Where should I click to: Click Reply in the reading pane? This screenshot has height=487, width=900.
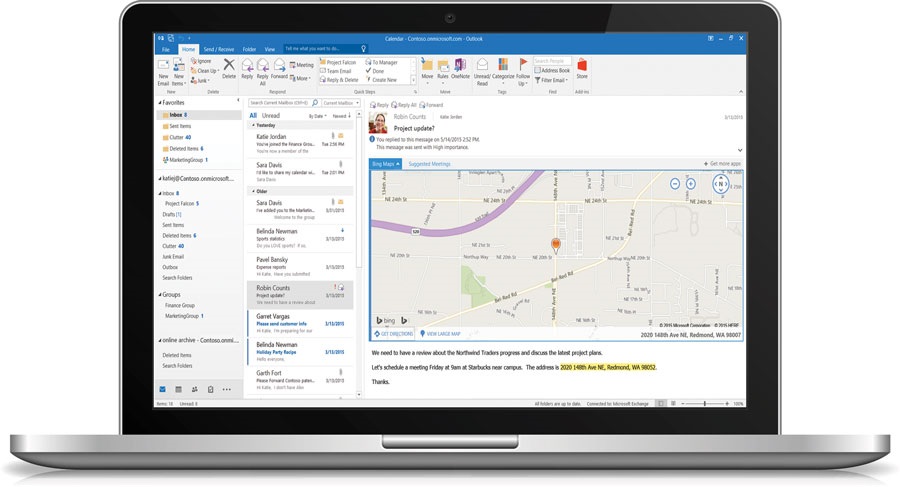(x=379, y=105)
